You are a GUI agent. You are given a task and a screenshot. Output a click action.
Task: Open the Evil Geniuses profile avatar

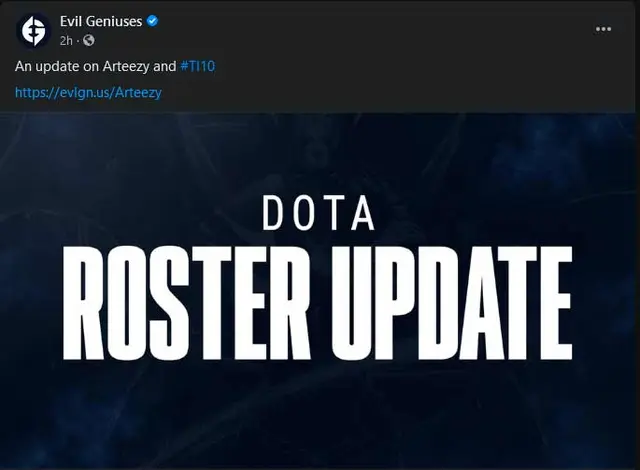point(33,31)
